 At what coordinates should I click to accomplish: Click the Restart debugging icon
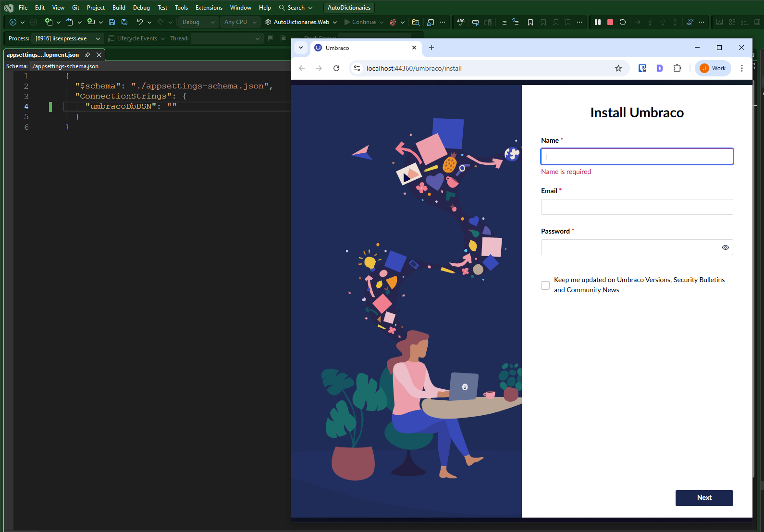click(x=622, y=22)
